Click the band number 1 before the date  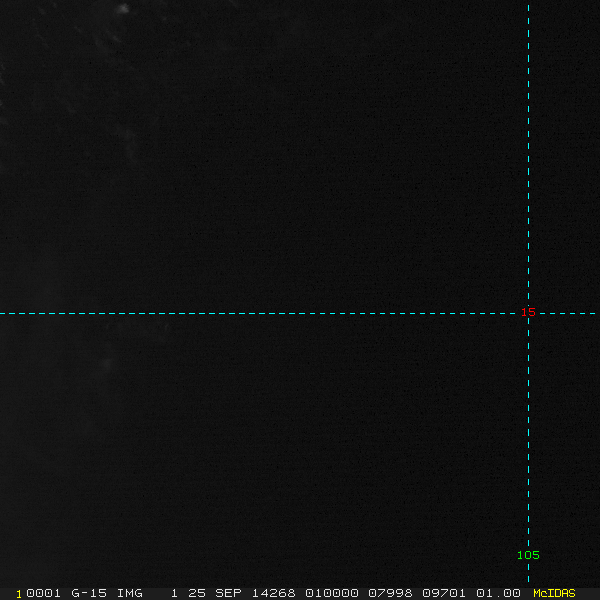tap(174, 593)
